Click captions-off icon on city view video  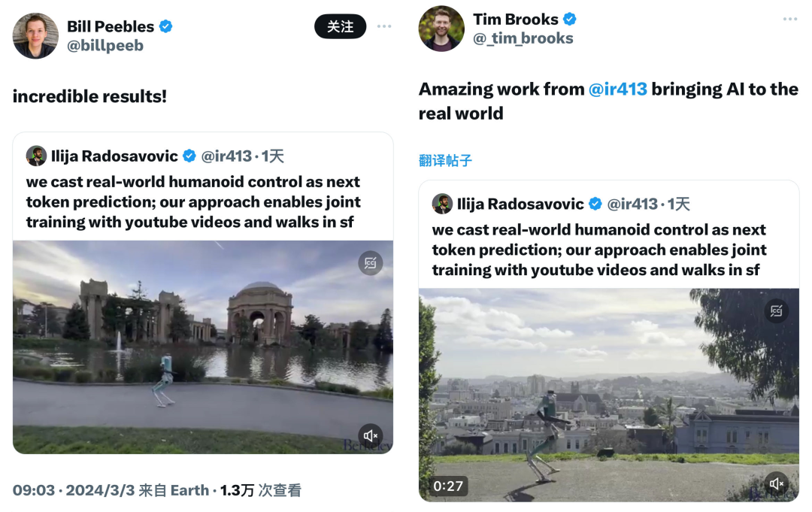(776, 311)
